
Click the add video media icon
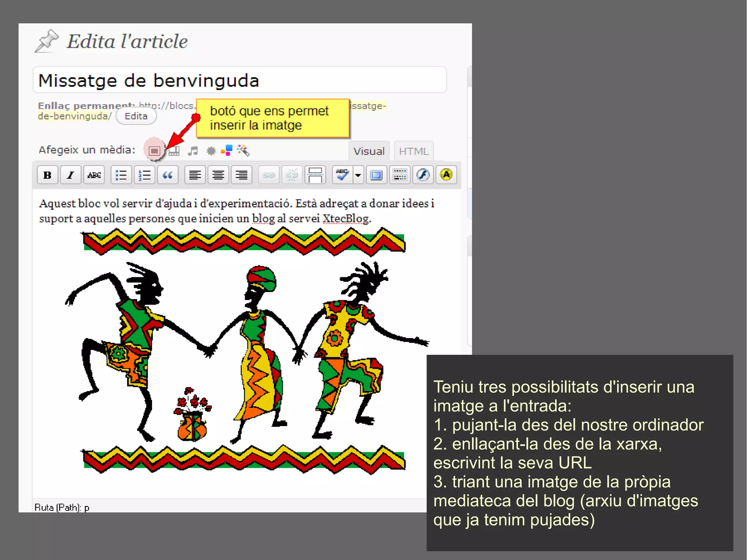(174, 151)
